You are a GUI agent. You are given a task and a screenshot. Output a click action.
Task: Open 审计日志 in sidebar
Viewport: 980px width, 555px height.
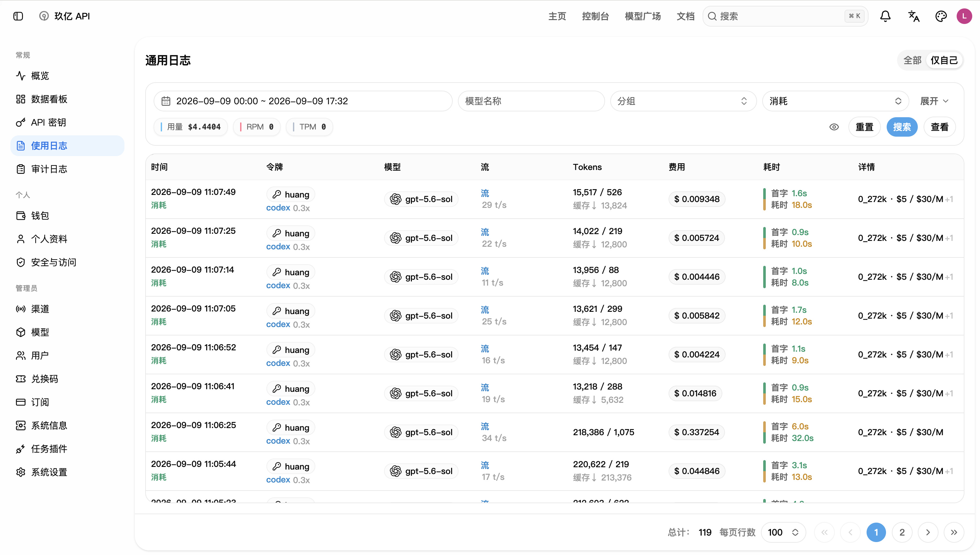pos(67,169)
